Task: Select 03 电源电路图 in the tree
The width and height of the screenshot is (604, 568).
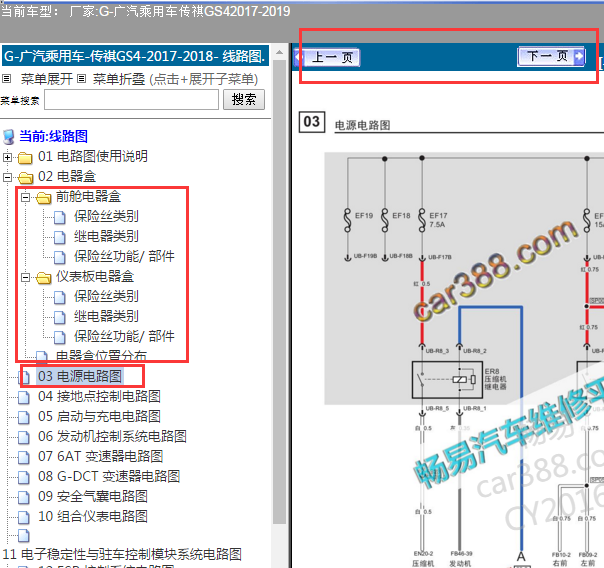Action: (x=80, y=376)
